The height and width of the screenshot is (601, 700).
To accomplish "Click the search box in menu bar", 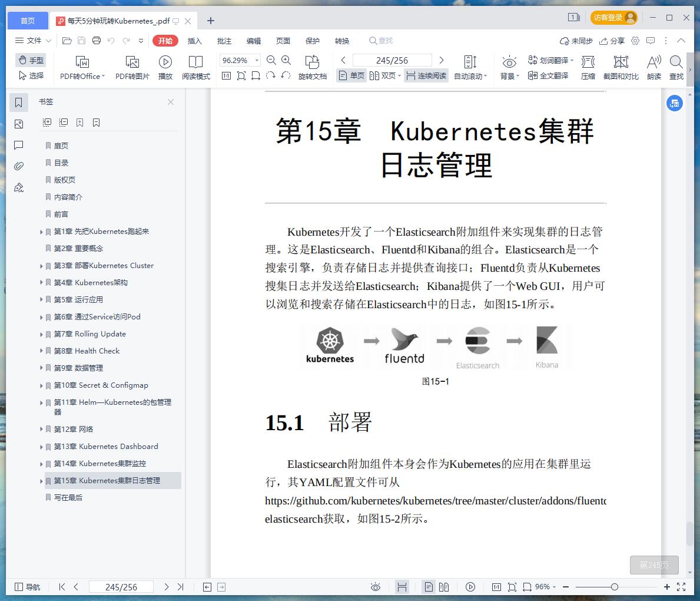I will coord(381,41).
